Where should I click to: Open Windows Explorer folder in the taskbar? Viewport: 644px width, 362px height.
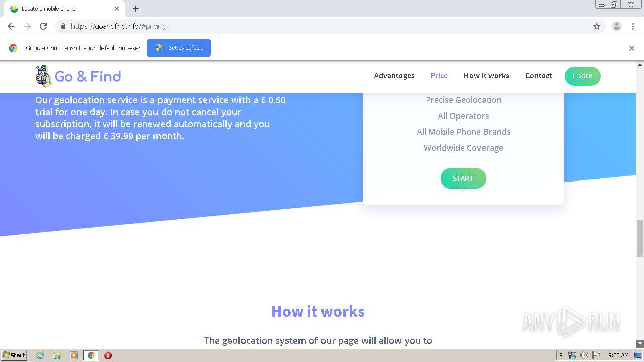(57, 355)
